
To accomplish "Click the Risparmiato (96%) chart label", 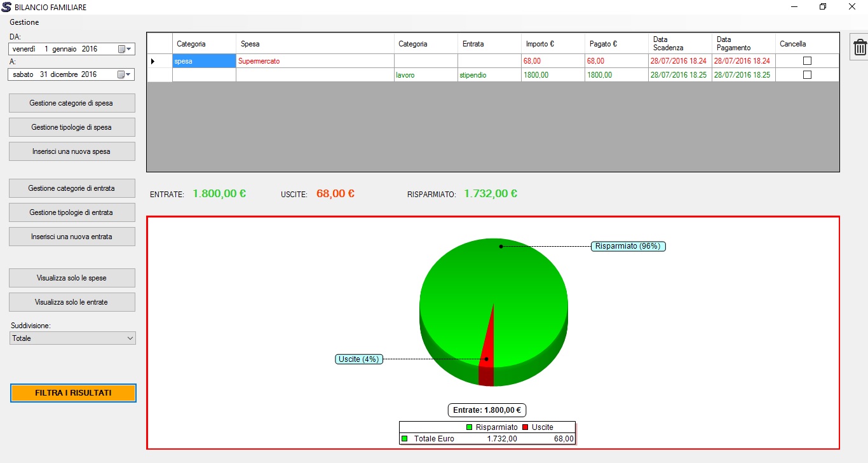I will click(x=628, y=246).
